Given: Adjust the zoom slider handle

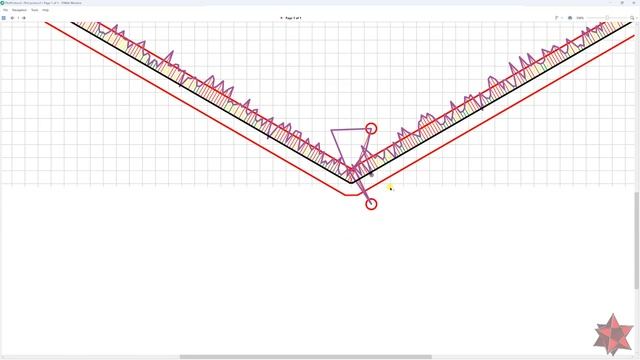Looking at the screenshot, I should (607, 18).
